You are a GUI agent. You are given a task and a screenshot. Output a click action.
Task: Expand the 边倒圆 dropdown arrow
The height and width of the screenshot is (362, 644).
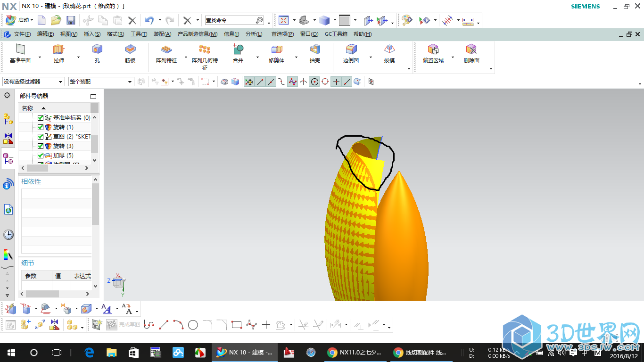click(x=371, y=58)
